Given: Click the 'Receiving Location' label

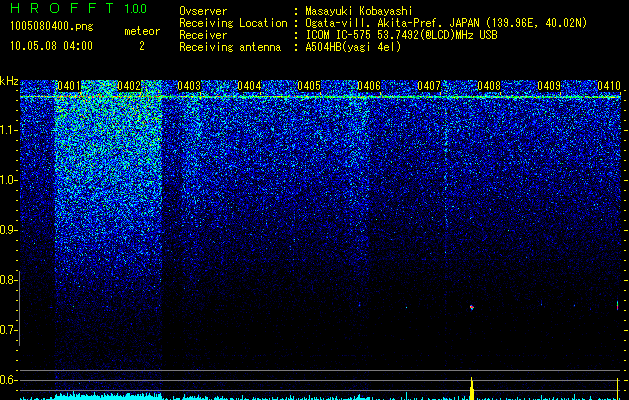Looking at the screenshot, I should pyautogui.click(x=233, y=23).
